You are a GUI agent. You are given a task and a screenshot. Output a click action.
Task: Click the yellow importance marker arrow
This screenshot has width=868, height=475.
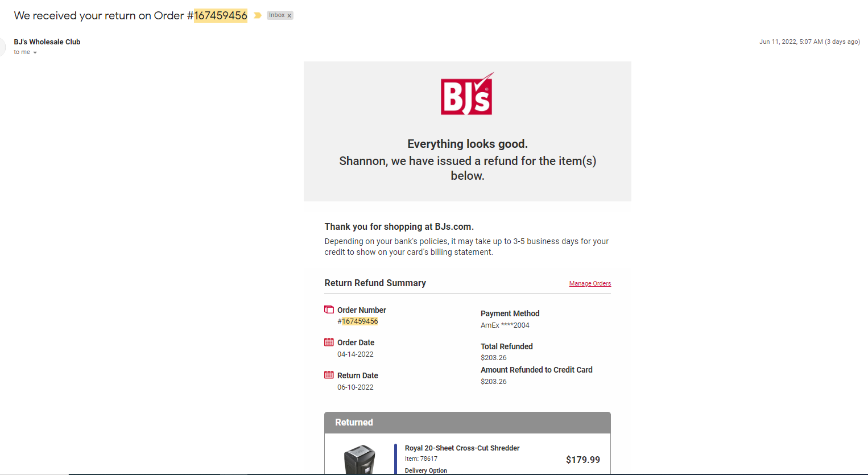click(x=258, y=15)
